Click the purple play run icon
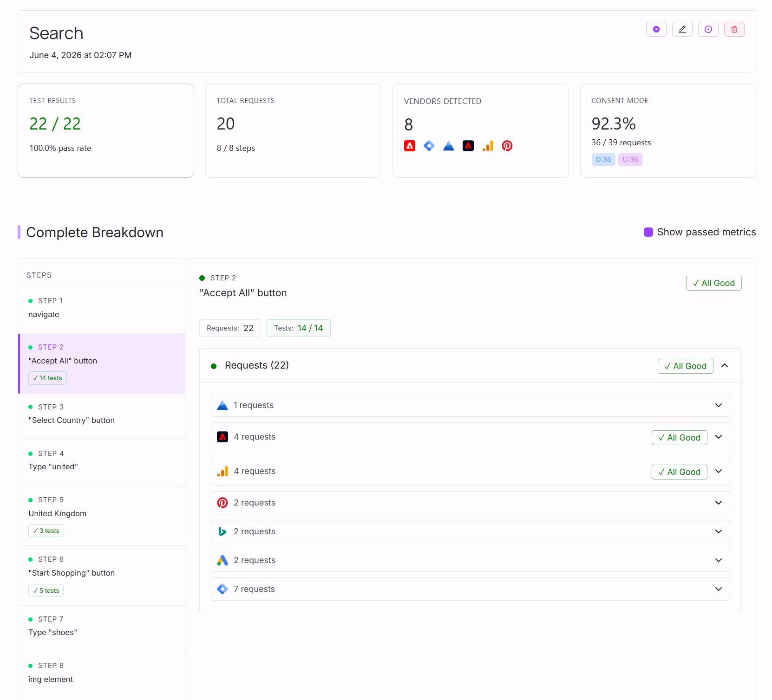 click(656, 29)
